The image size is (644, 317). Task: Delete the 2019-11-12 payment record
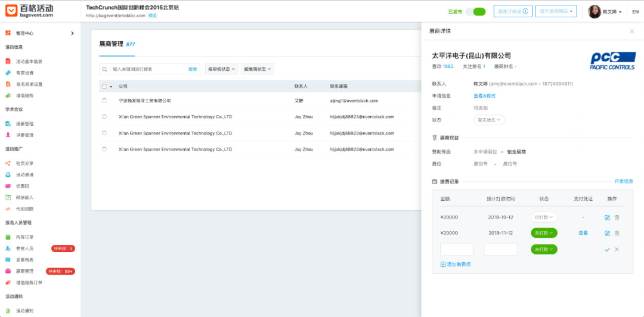[617, 233]
